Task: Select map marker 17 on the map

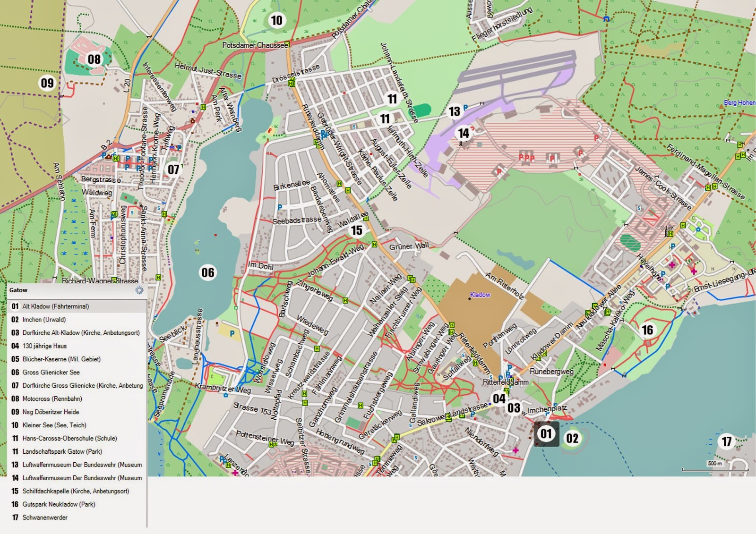Action: 726,441
